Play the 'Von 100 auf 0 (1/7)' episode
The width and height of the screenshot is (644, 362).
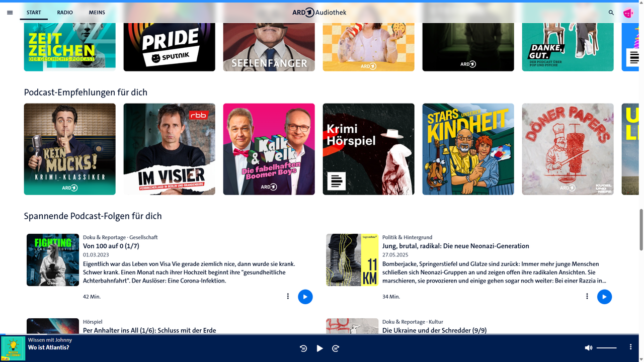[x=305, y=297]
